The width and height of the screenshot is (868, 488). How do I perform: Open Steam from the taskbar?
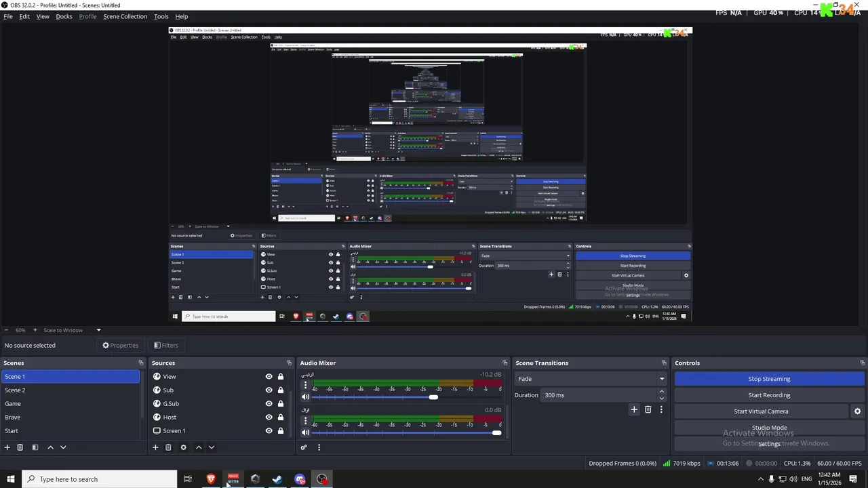(277, 479)
